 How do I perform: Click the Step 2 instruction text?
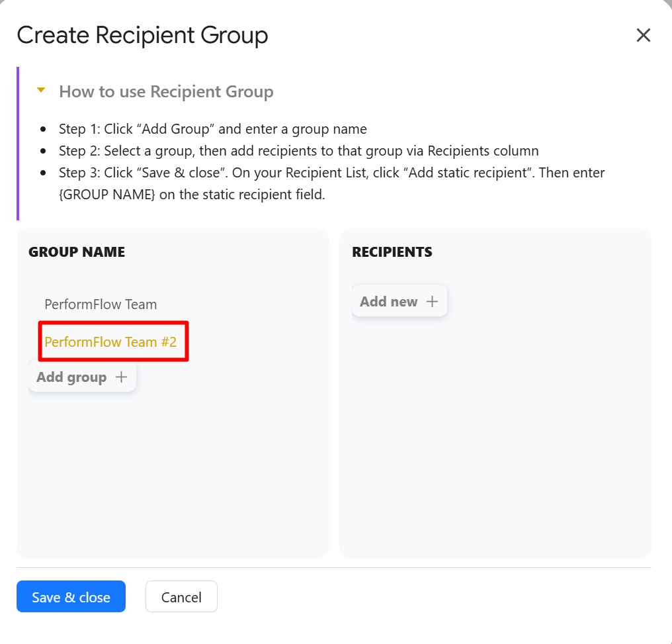point(299,151)
